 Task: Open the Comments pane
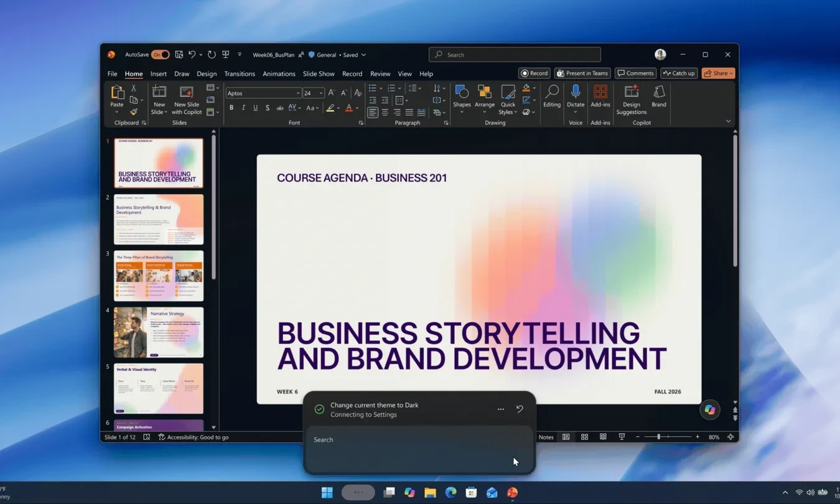click(x=635, y=73)
